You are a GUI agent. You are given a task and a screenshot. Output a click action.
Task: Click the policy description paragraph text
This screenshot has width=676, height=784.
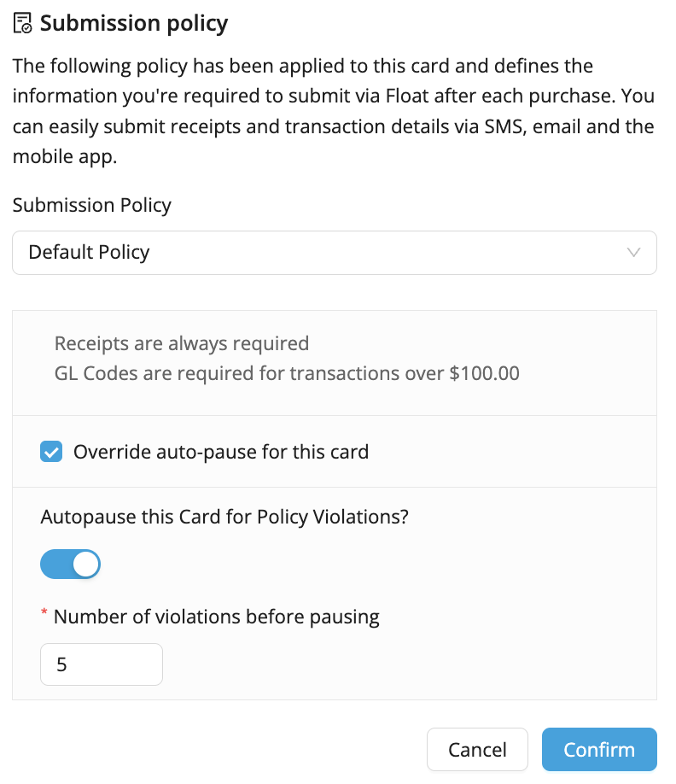(x=333, y=111)
